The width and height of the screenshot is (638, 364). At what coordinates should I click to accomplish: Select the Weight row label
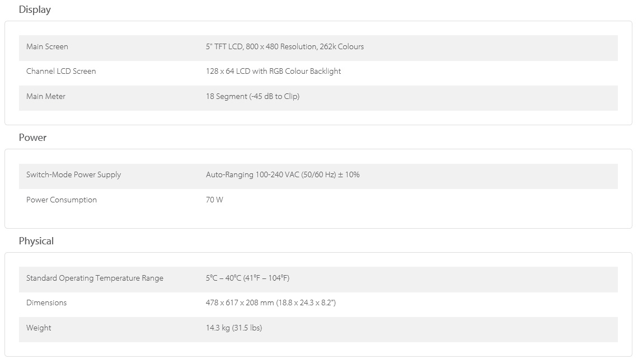(39, 328)
